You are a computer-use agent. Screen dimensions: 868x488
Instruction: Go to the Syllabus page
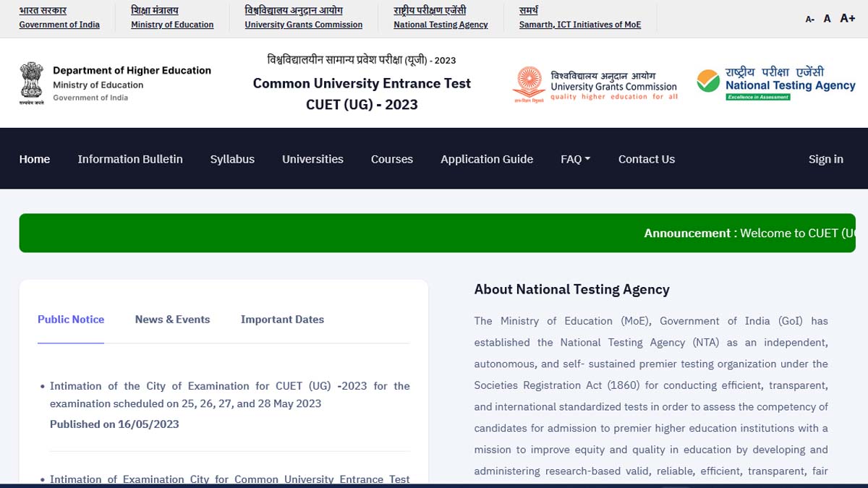point(232,159)
